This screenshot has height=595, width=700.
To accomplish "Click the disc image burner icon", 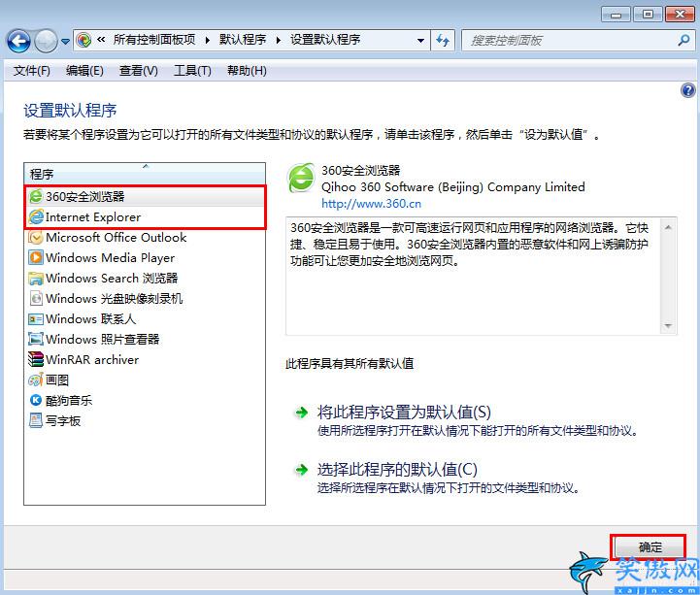I will coord(36,298).
